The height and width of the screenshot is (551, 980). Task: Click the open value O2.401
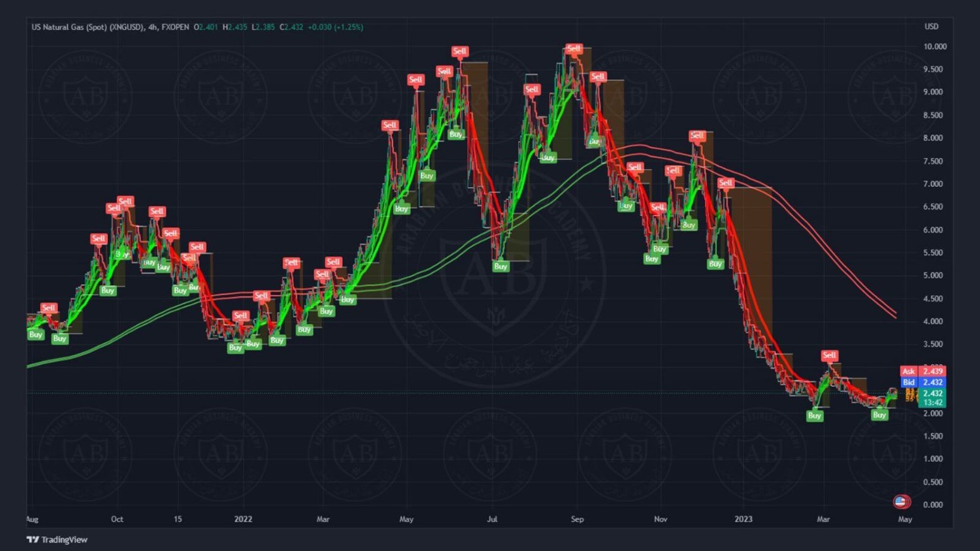coord(206,27)
